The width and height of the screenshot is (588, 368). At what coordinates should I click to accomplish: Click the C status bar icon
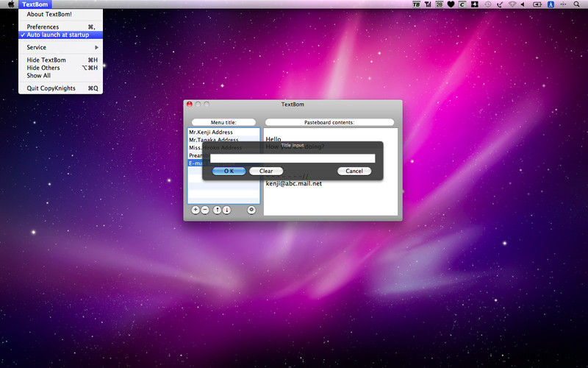tap(462, 4)
